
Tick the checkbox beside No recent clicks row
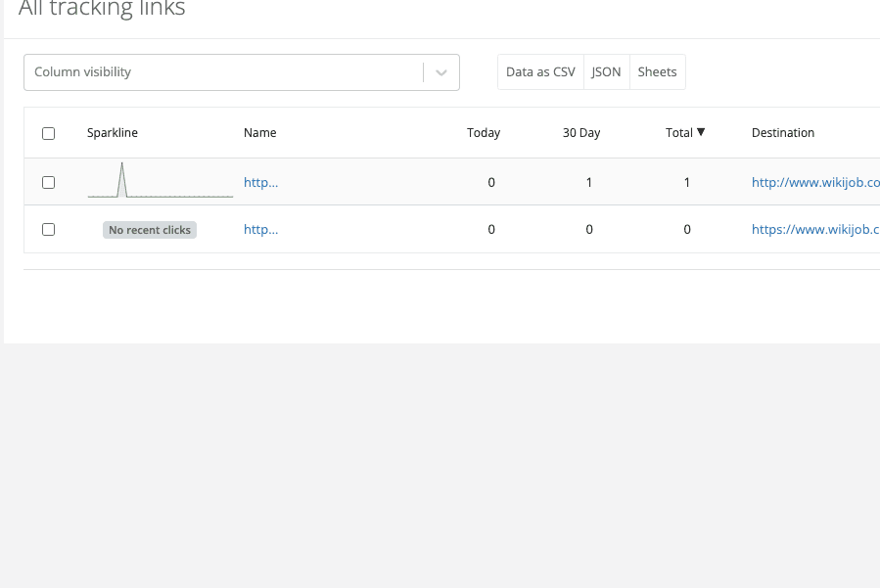pyautogui.click(x=49, y=229)
